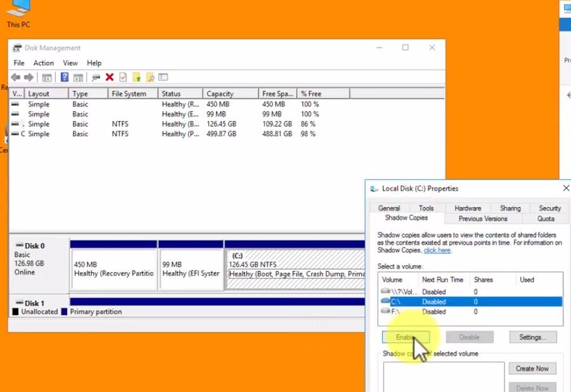Open the View menu
This screenshot has height=392, width=571.
[70, 63]
